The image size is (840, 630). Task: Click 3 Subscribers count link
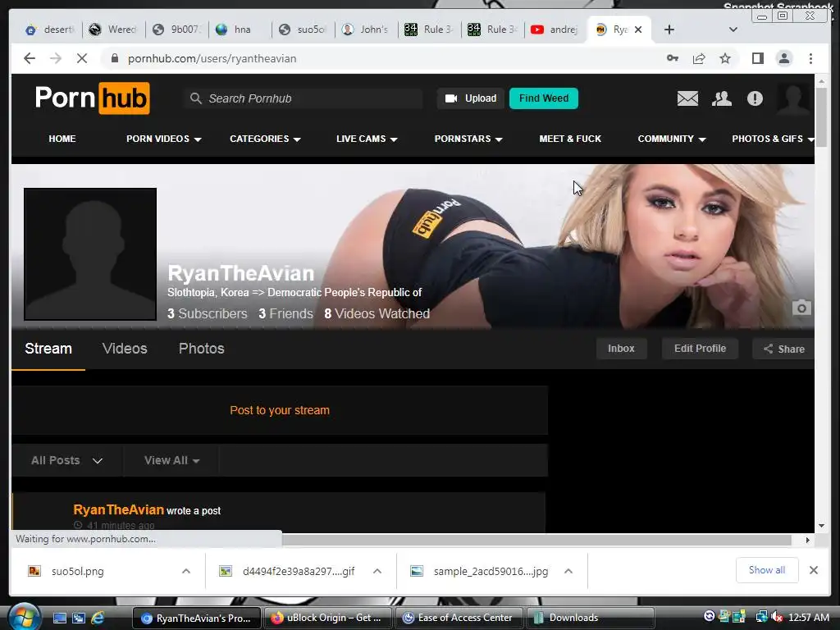click(x=208, y=314)
